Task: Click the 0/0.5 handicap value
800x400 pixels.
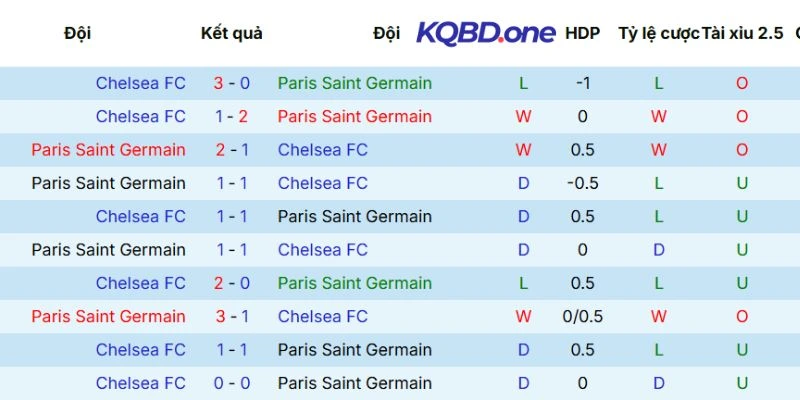Action: (583, 316)
